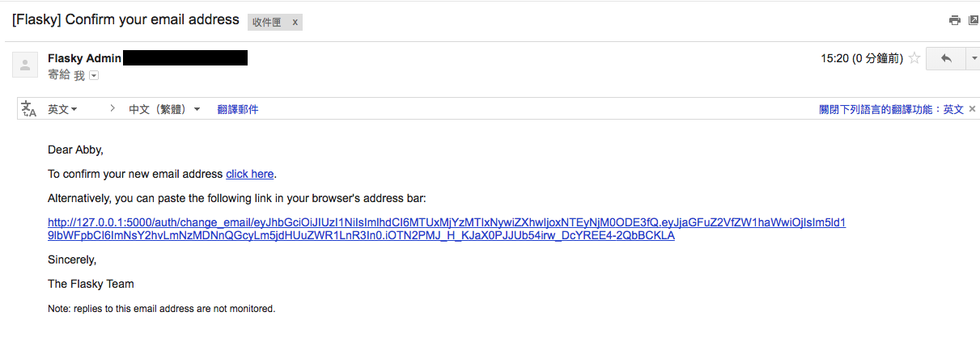
Task: Open the 127.0.0.1:5000 change_email URL
Action: pos(446,222)
